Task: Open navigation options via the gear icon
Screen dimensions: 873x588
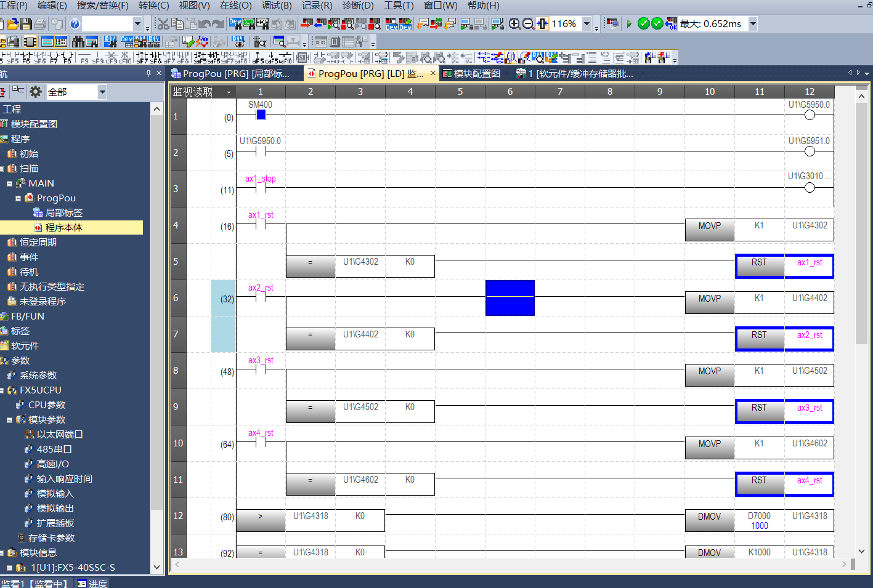Action: pos(36,92)
